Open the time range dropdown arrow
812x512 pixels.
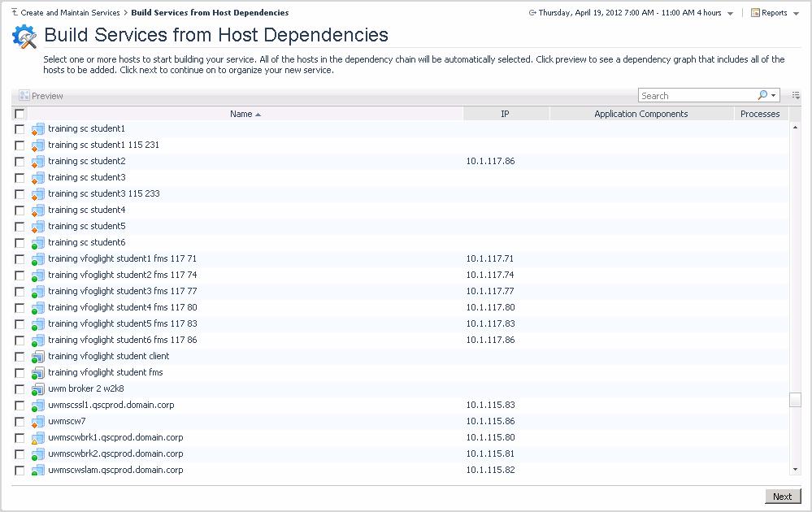730,14
